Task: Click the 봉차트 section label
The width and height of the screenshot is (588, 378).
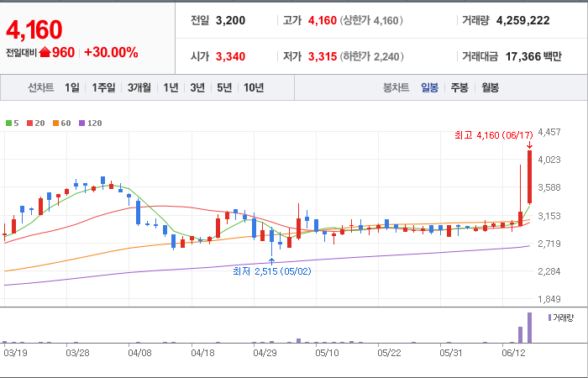Action: 396,87
